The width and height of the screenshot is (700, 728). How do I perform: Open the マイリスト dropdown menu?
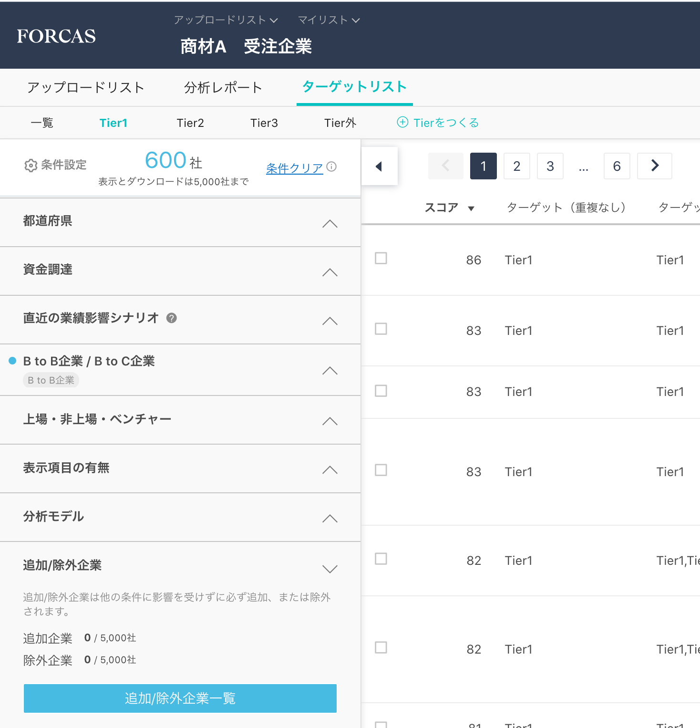pyautogui.click(x=329, y=20)
